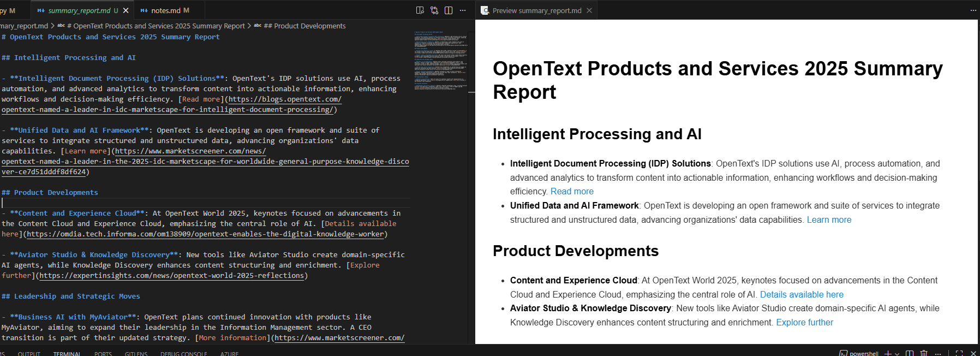Open the AZURE panel tab
The height and width of the screenshot is (356, 980).
[x=229, y=353]
